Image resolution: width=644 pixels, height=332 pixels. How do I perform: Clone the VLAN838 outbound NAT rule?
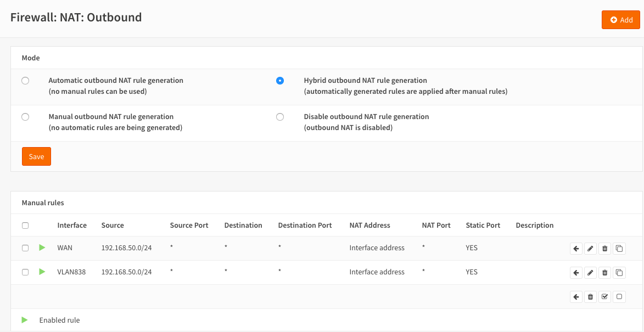point(619,273)
